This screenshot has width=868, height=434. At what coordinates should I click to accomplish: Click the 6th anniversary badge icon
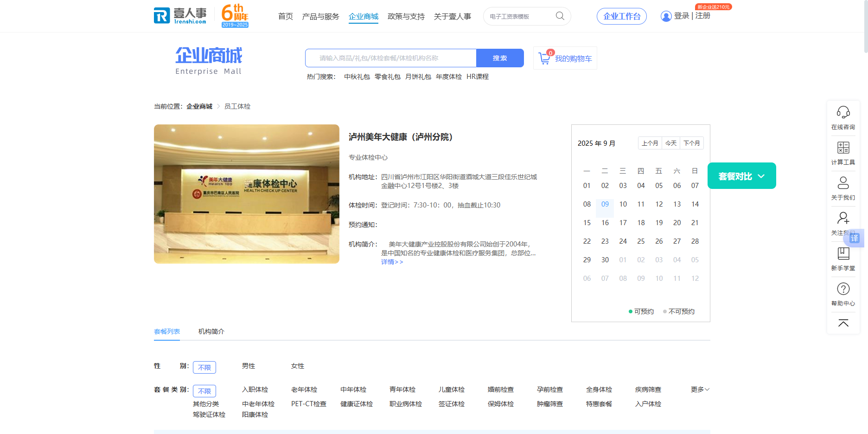tap(235, 16)
